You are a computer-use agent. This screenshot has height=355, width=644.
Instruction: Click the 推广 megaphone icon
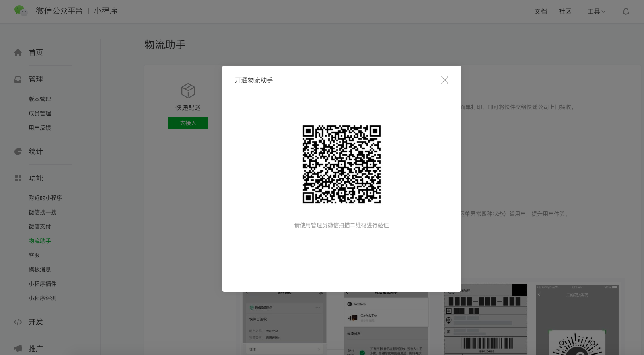[x=18, y=349]
